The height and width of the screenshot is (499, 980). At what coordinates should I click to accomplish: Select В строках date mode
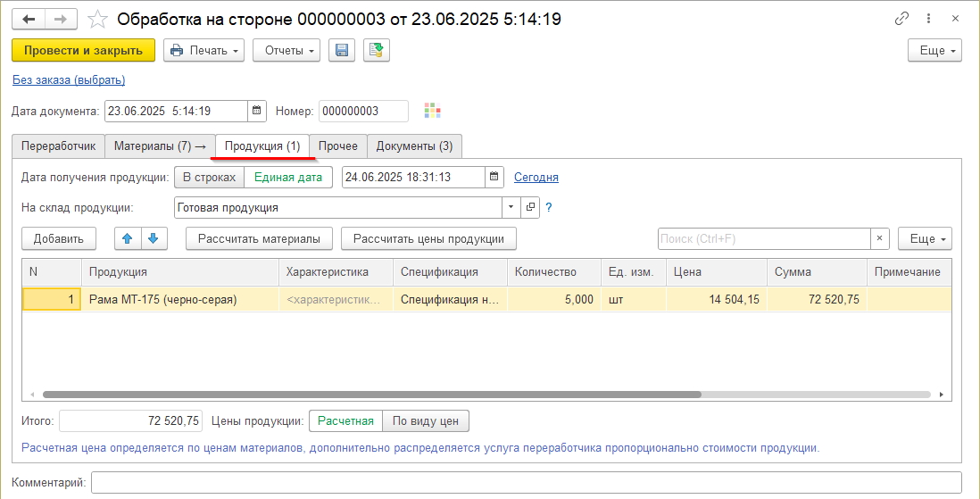[x=209, y=177]
